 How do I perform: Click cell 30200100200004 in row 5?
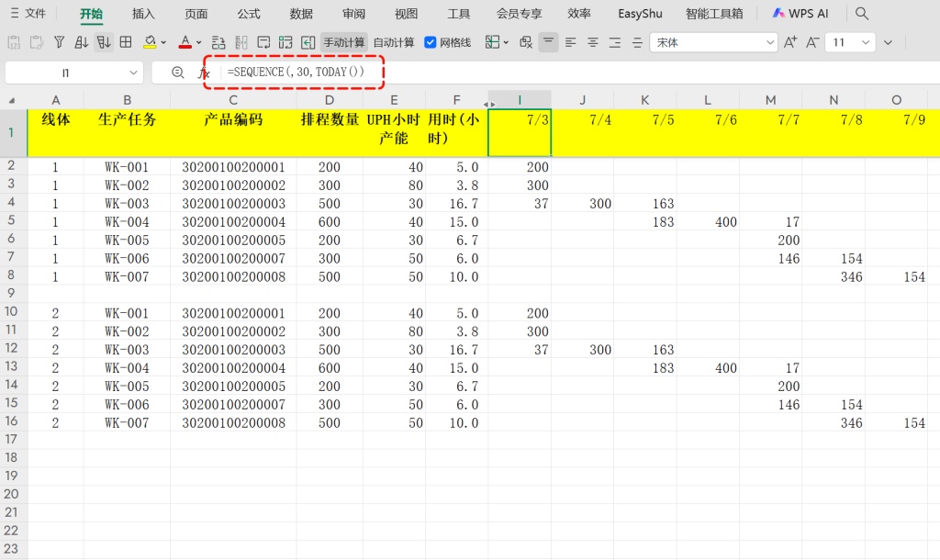[233, 221]
